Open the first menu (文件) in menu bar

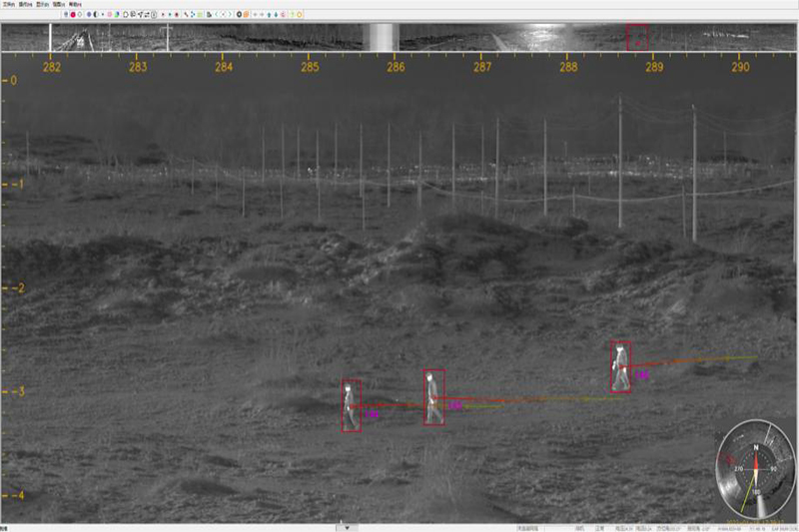pyautogui.click(x=9, y=5)
